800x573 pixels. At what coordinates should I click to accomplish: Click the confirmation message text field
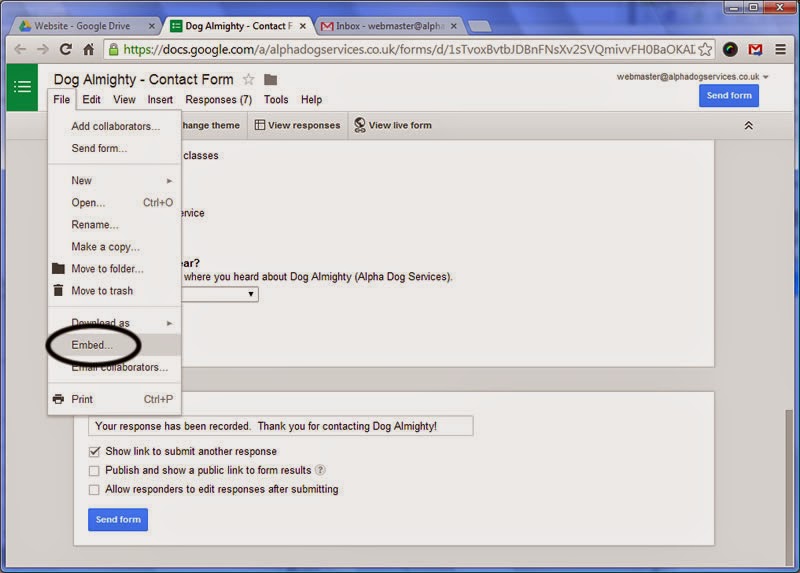click(x=281, y=426)
